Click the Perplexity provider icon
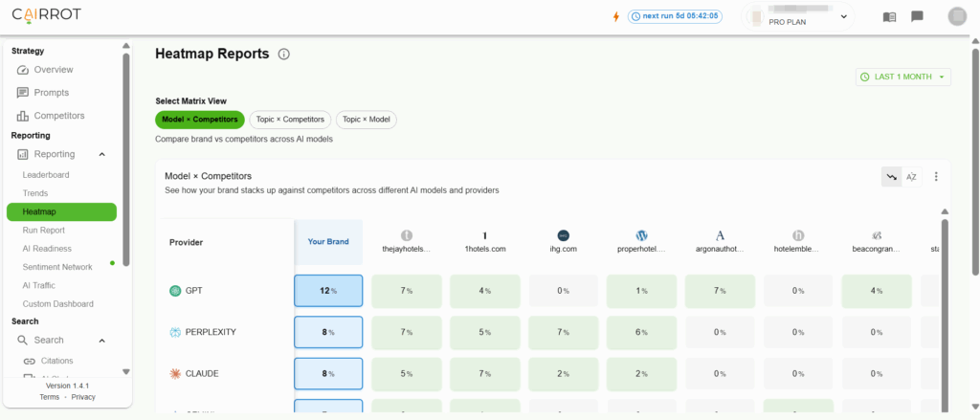980x420 pixels. coord(175,332)
